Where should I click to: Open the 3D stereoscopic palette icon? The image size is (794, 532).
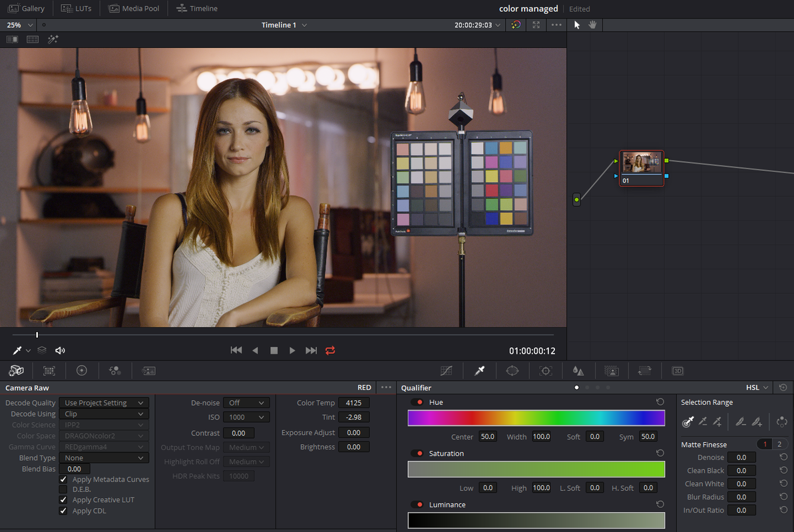tap(678, 371)
